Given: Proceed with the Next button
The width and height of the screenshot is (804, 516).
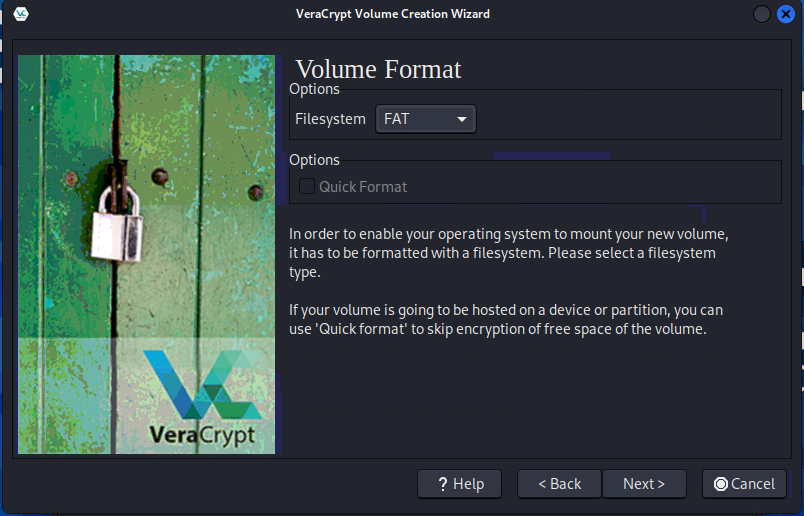Looking at the screenshot, I should click(644, 484).
